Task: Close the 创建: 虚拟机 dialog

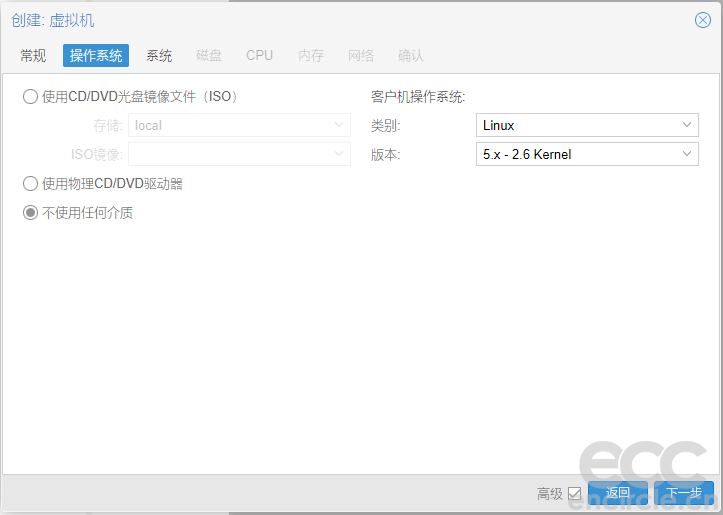Action: click(703, 20)
